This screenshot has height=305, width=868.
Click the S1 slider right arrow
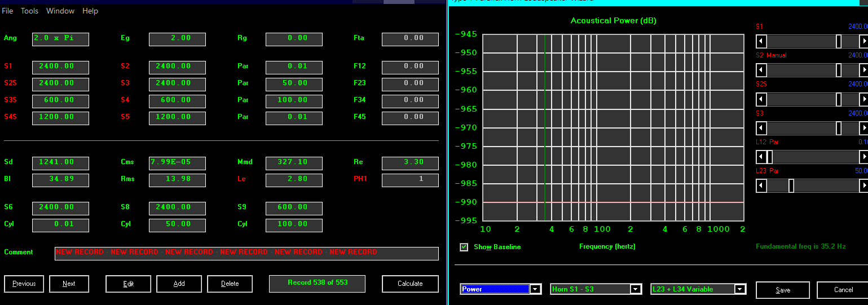863,41
